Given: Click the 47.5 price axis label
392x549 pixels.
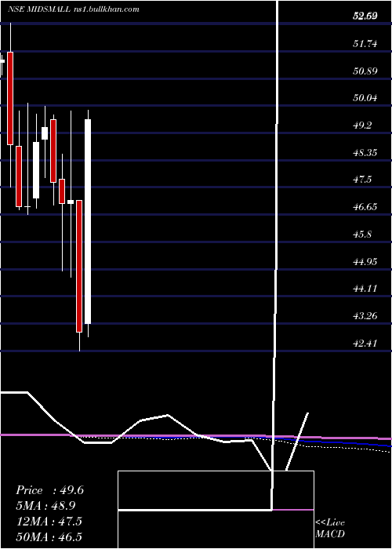Looking at the screenshot, I should 362,180.
